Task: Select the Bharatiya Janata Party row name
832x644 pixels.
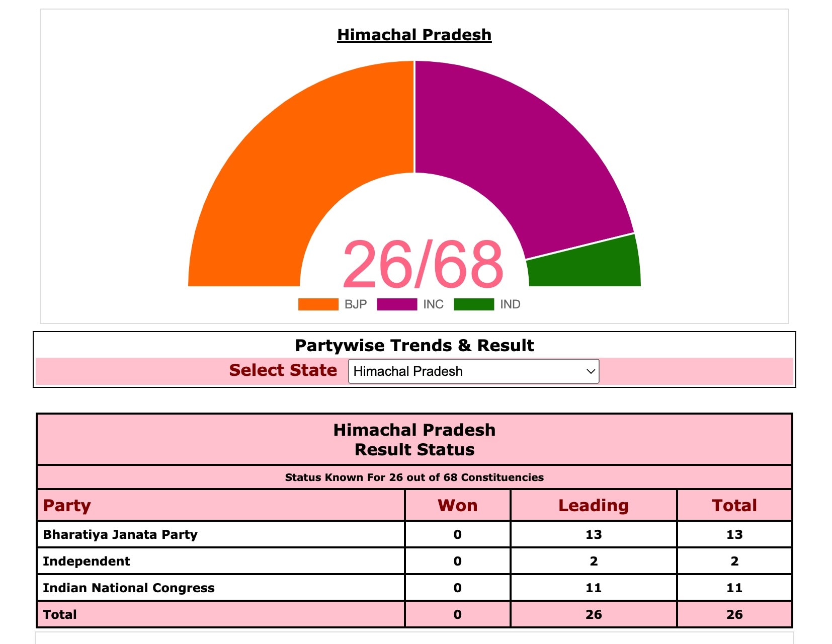Action: 120,534
